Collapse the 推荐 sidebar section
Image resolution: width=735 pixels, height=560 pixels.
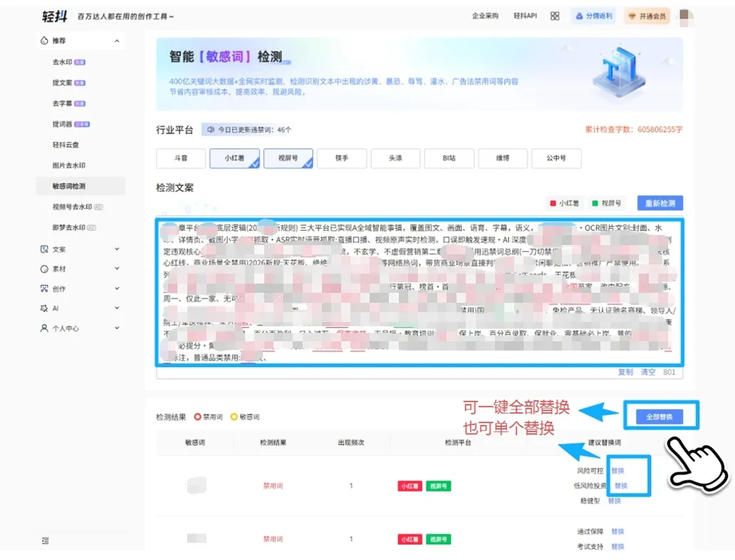[117, 41]
